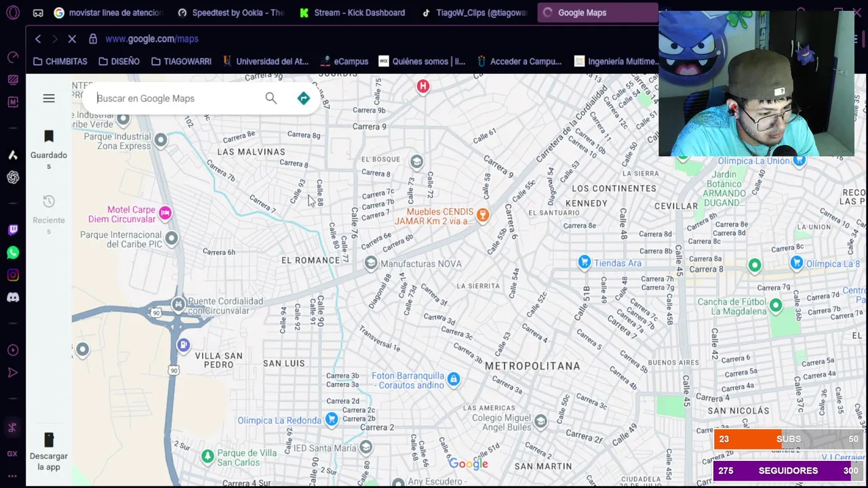
Task: Switch to Speedtest by Ookla tab
Action: 231,12
